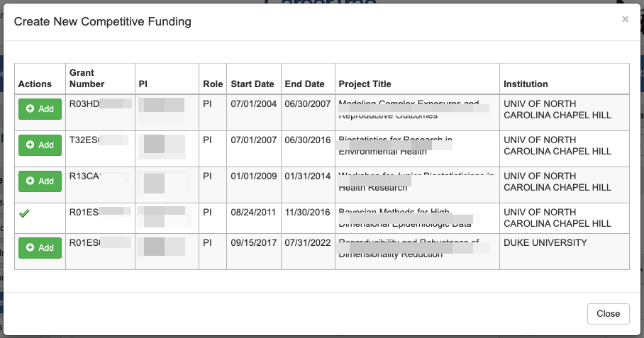
Task: Add the R03HD grant starting 07/01/2004
Action: pyautogui.click(x=40, y=109)
